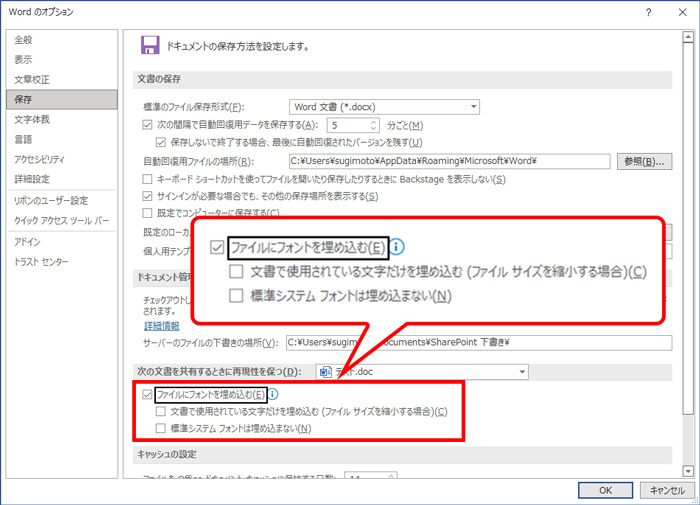Screen dimensions: 700x505
Task: Click the auto-recover minutes input field
Action: tap(348, 125)
